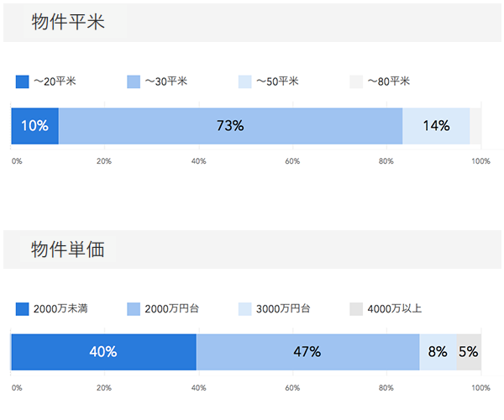Click the 2000万未満 legend color swatch
This screenshot has height=420, width=504.
coord(23,308)
